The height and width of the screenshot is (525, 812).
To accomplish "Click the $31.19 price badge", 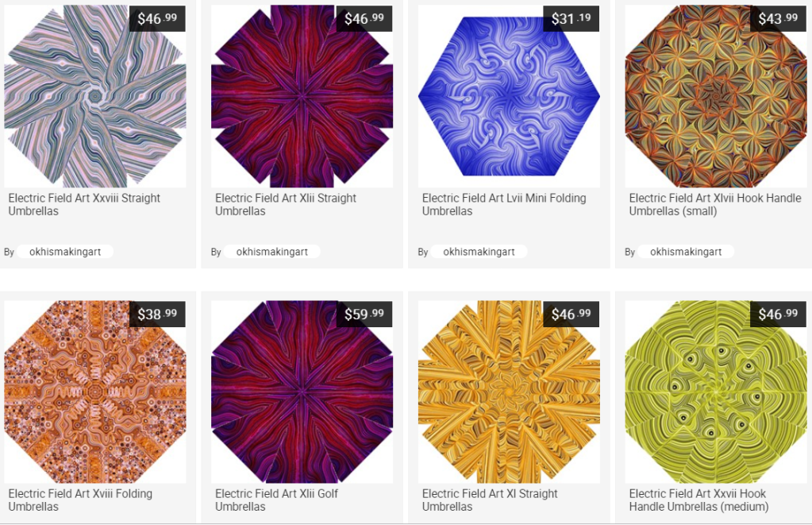I will [571, 18].
